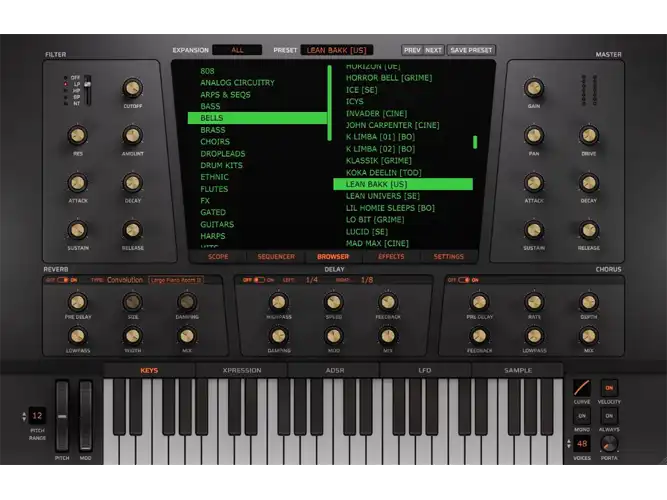667x500 pixels.
Task: Open the delay left 1/4 dropdown
Action: tap(312, 280)
